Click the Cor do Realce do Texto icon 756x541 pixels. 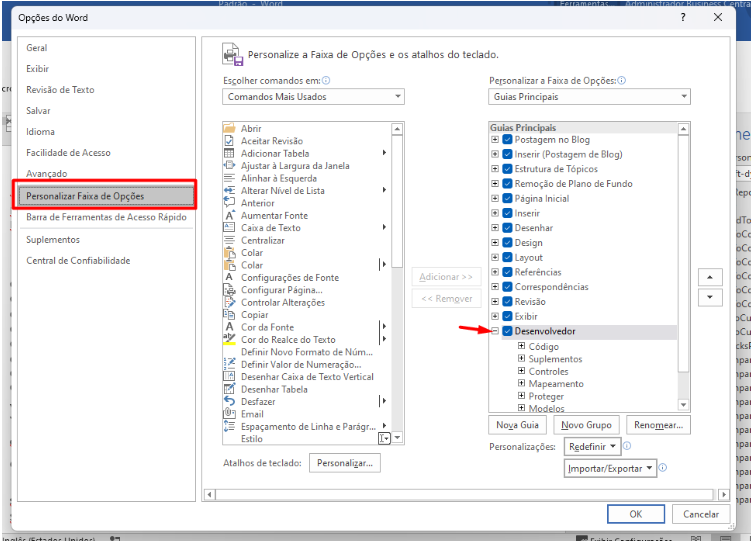(x=230, y=339)
